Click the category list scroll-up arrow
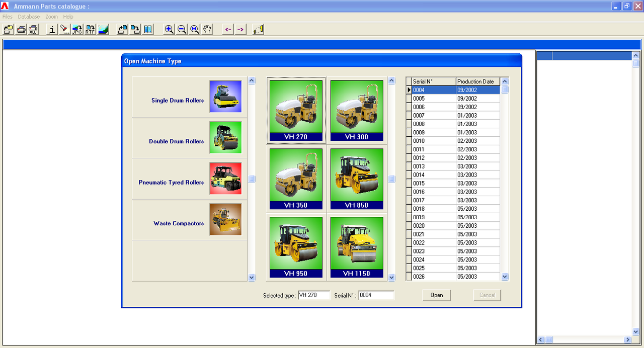Screen dimensions: 644x348 tap(252, 80)
